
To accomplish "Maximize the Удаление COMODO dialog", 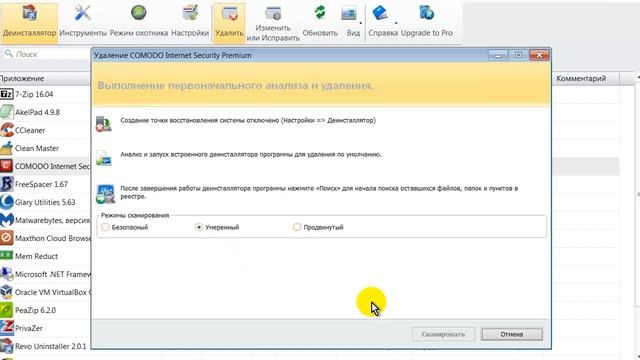I will point(518,55).
